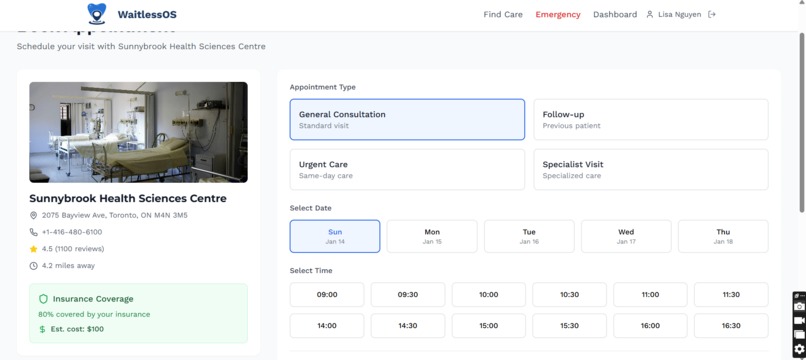Viewport: 806px width, 360px height.
Task: Pick Wed Jan 17 date
Action: click(x=626, y=236)
